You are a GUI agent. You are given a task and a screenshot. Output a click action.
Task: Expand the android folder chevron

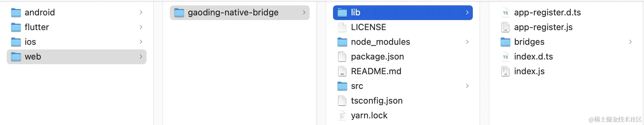(141, 12)
